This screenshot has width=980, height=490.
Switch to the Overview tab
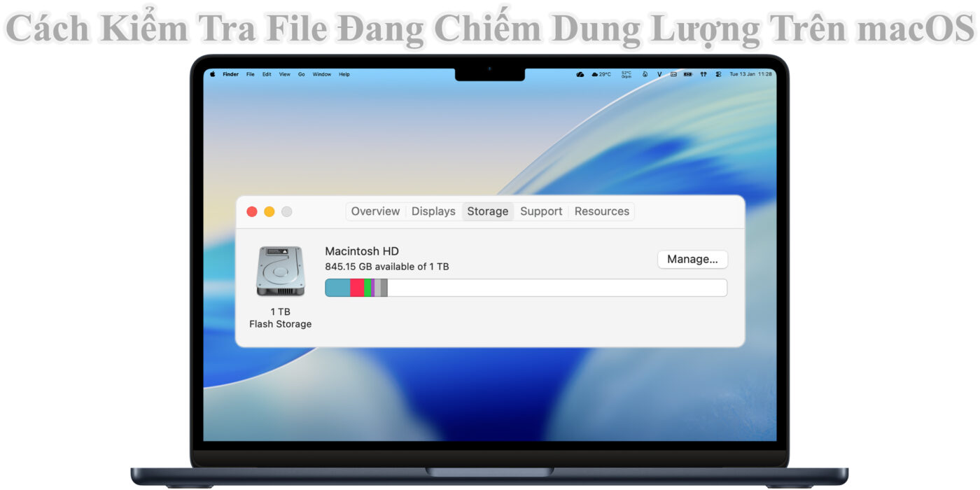click(x=376, y=211)
